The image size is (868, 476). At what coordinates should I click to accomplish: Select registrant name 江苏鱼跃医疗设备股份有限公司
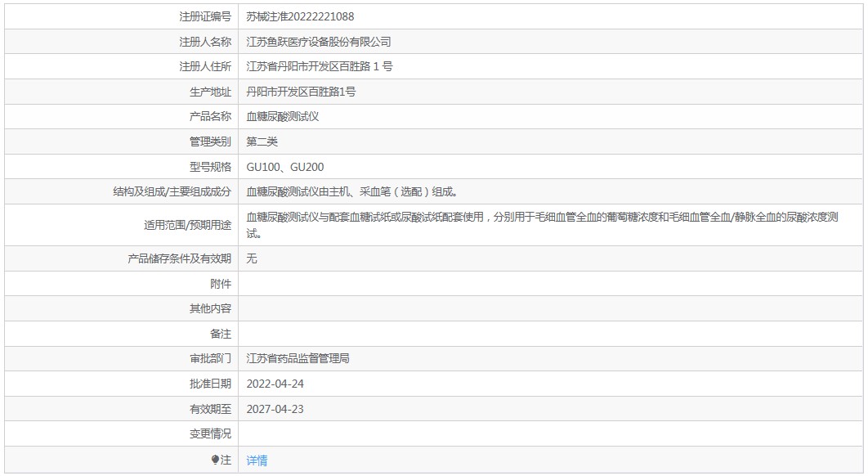point(319,42)
